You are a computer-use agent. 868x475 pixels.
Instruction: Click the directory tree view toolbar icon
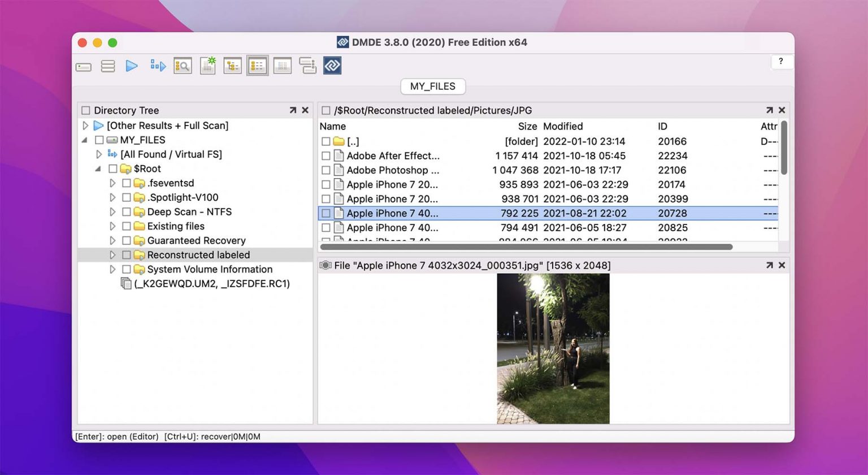(232, 66)
